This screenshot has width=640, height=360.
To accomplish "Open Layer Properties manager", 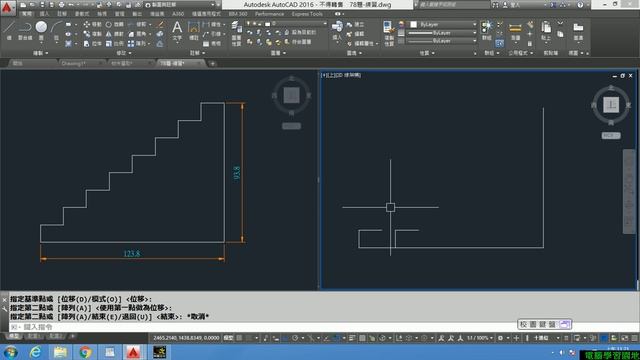I will point(236,33).
